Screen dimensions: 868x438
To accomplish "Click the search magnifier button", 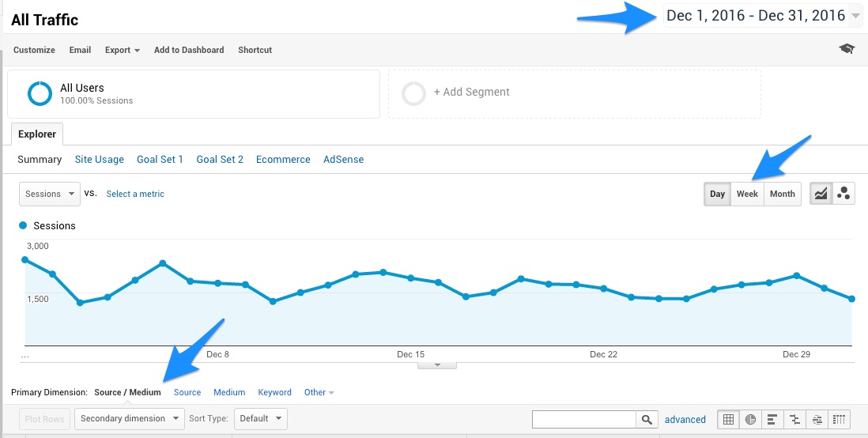I will [647, 420].
